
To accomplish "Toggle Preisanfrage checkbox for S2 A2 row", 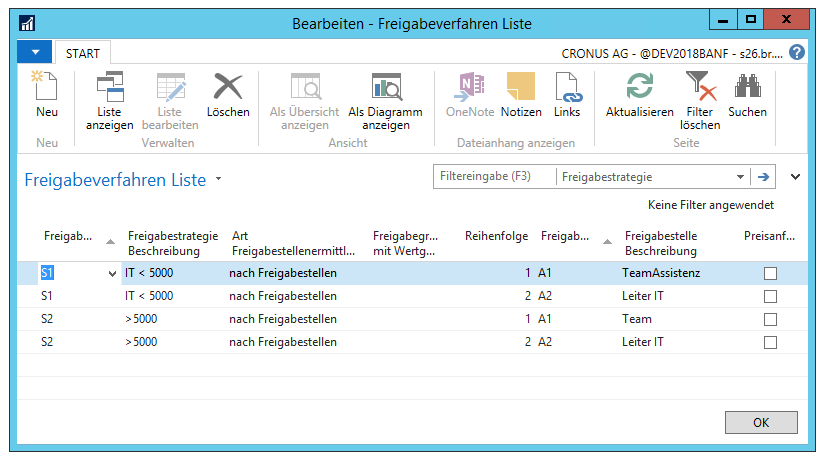I will tap(770, 343).
